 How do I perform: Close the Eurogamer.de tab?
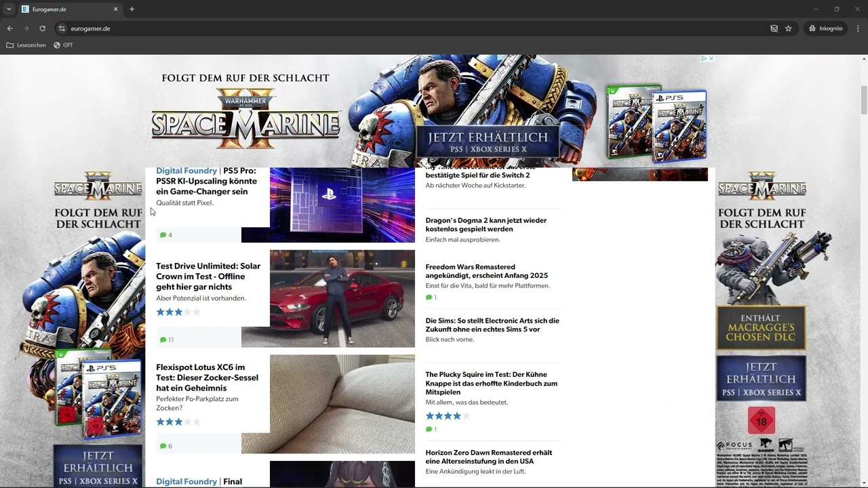(x=115, y=9)
